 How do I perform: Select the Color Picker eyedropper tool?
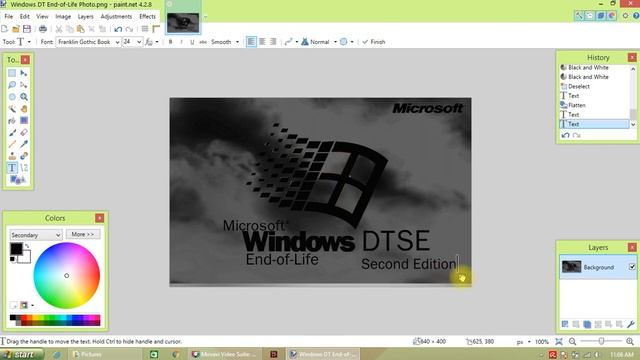pos(24,144)
